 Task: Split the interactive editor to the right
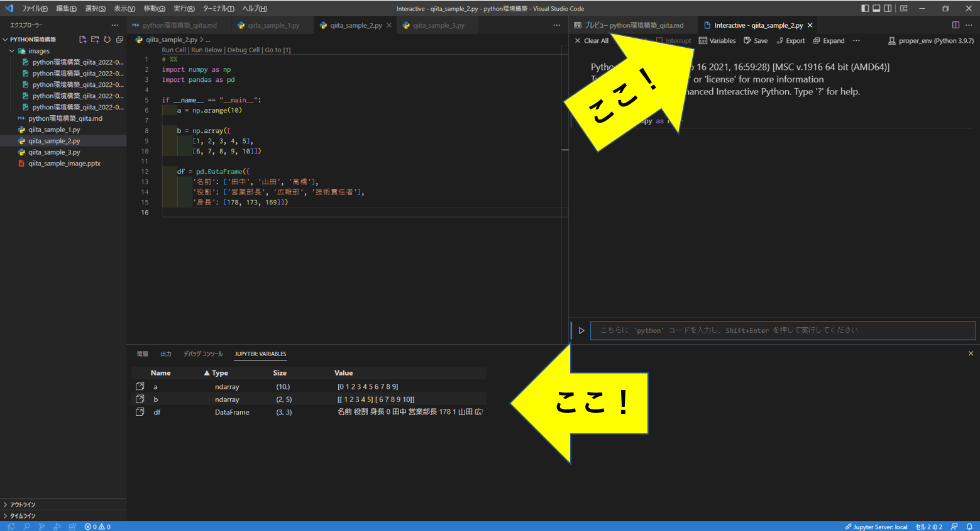[955, 25]
